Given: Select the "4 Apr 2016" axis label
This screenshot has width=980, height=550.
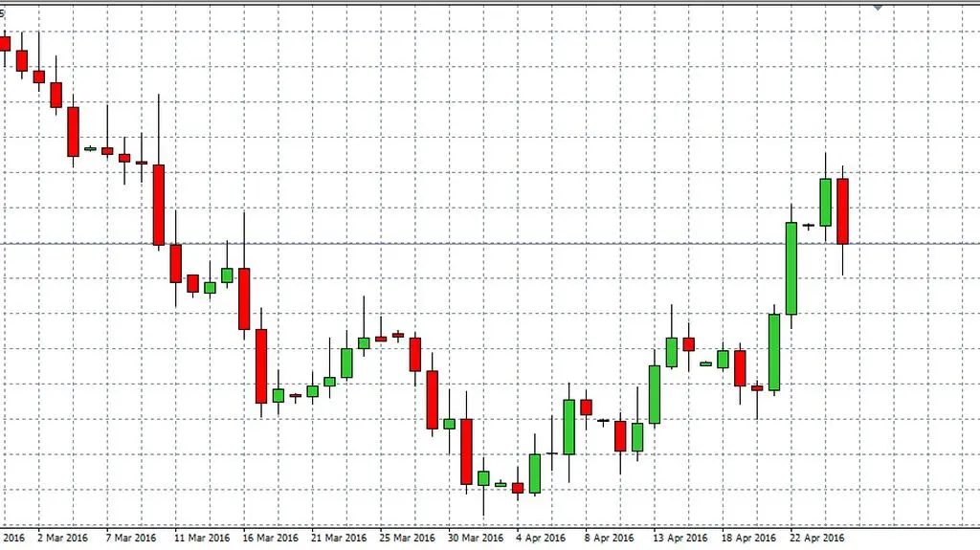Looking at the screenshot, I should tap(541, 538).
